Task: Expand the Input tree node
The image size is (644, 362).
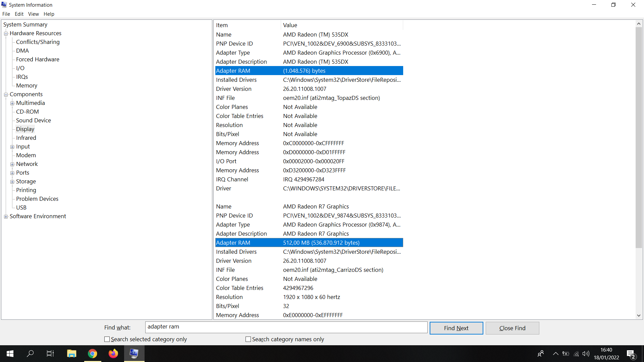Action: (x=12, y=147)
